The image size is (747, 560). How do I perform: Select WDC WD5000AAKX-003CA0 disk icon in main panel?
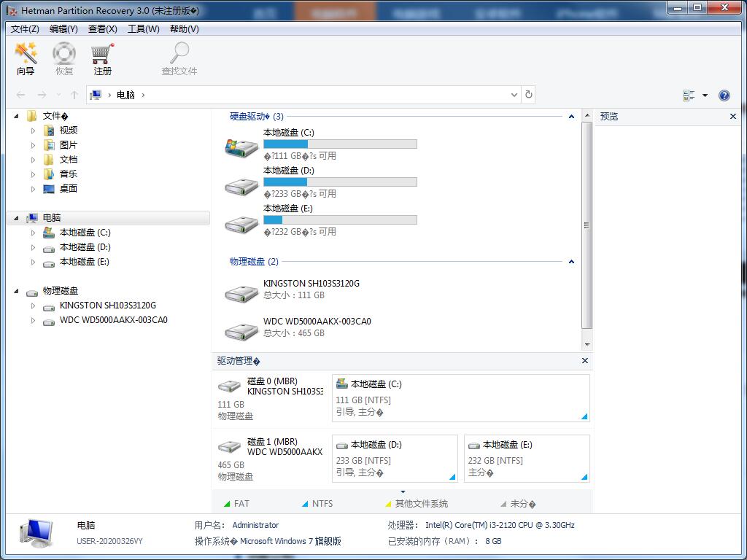coord(241,331)
